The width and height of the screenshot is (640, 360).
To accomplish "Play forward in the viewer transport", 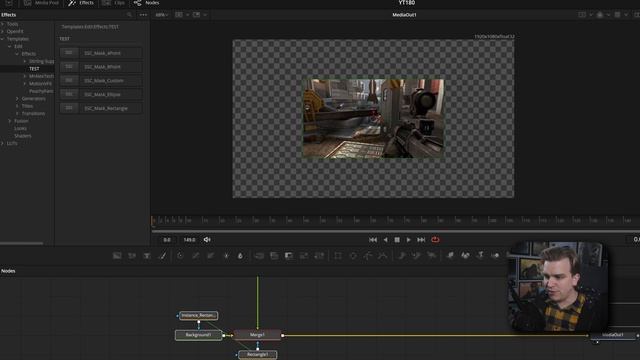I will click(409, 240).
